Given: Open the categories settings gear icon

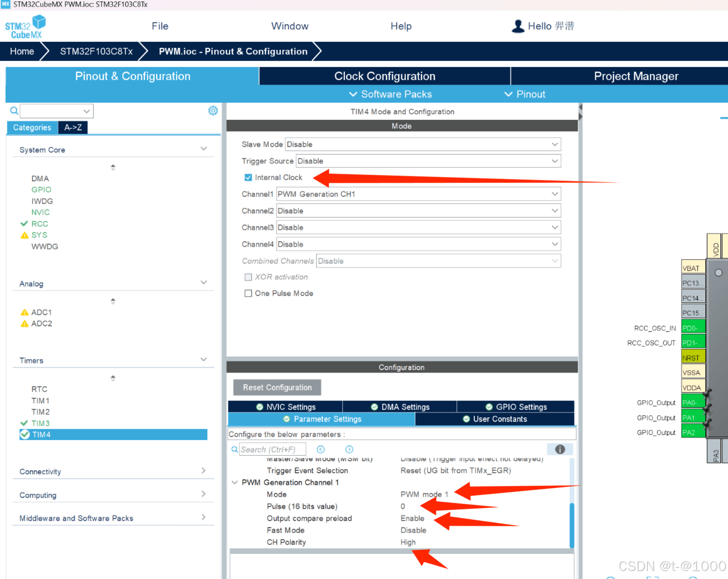Looking at the screenshot, I should pyautogui.click(x=213, y=110).
